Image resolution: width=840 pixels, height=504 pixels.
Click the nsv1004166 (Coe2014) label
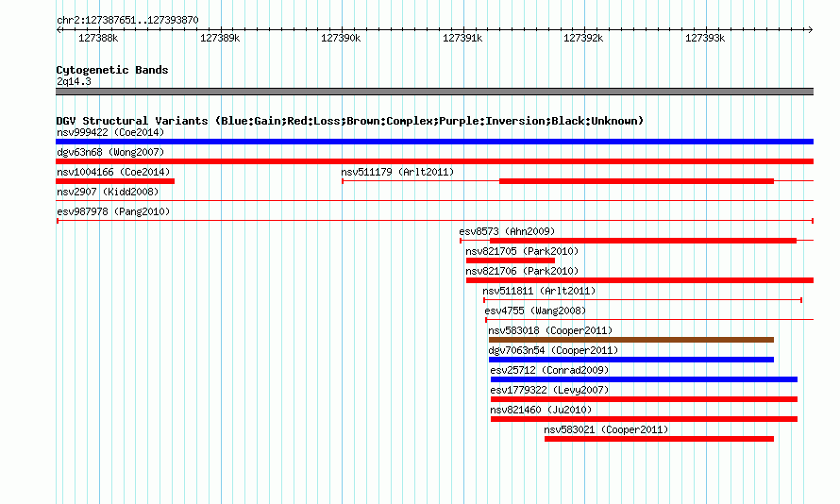[x=113, y=172]
